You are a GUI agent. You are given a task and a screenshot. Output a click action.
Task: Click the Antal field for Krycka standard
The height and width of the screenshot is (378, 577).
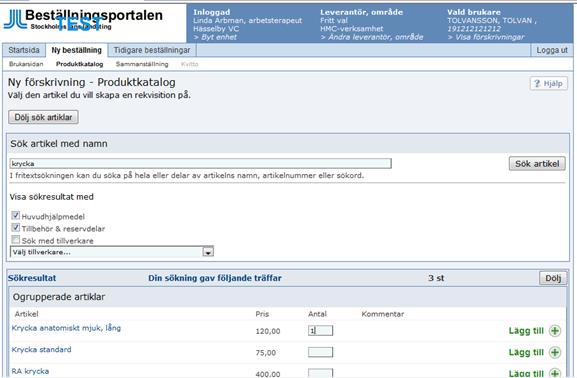[x=321, y=352]
